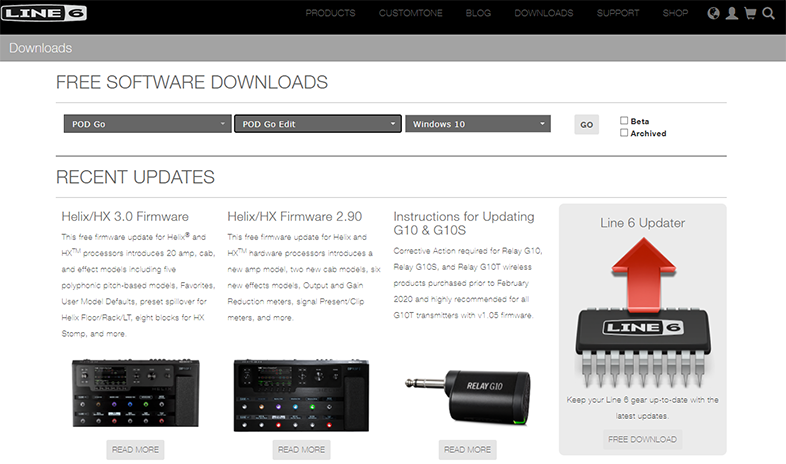Open the globe language selector
This screenshot has height=464, width=786.
pos(713,14)
